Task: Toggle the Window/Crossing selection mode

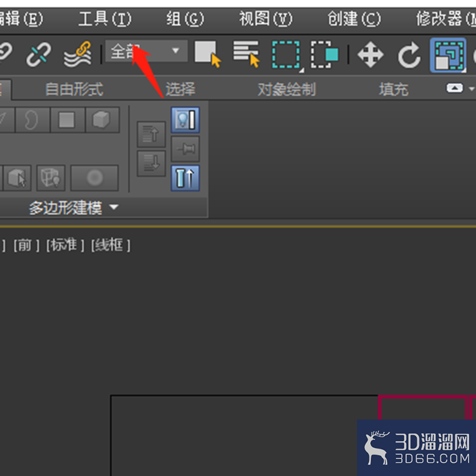Action: (x=324, y=55)
